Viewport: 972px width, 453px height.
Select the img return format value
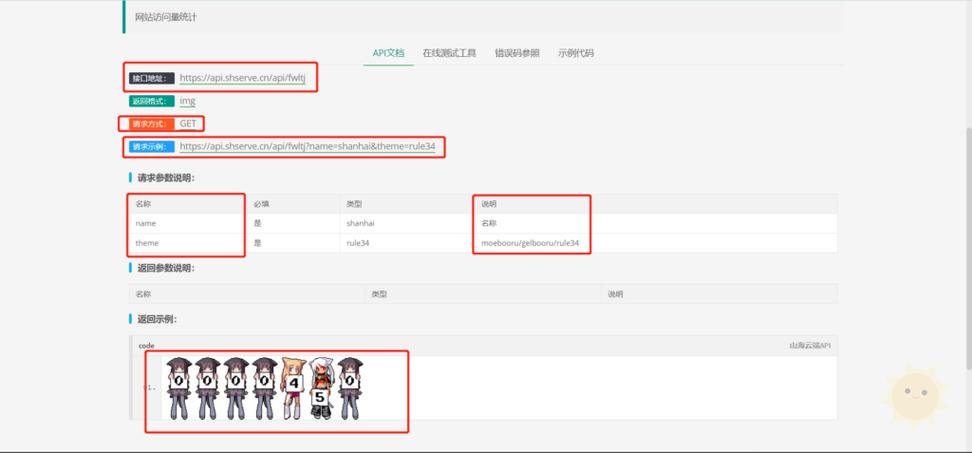188,101
